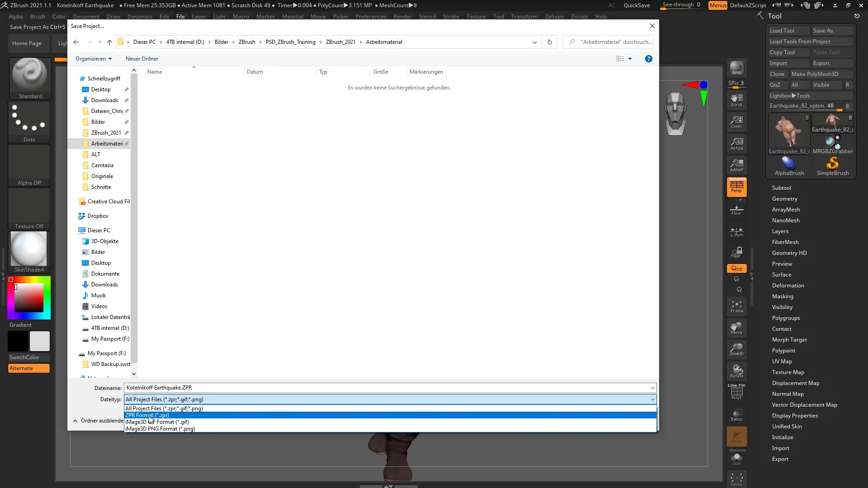
Task: Click the search Arbeitsmaterial field
Action: [608, 42]
